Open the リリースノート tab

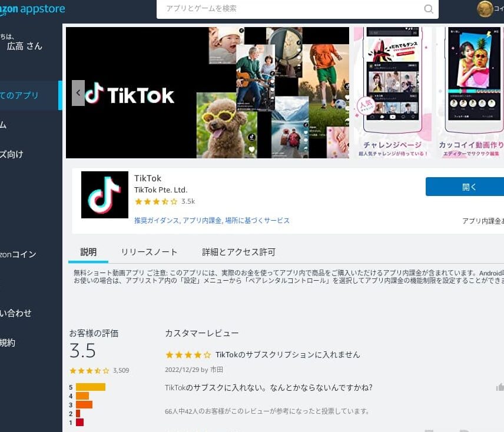click(x=149, y=252)
